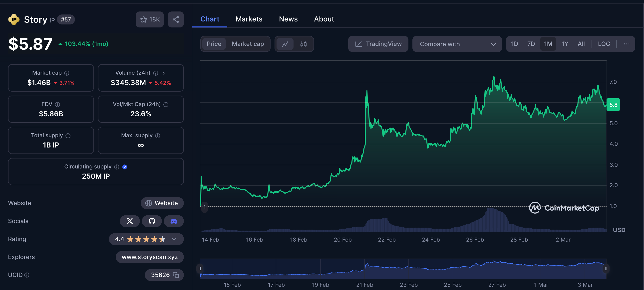Click the mini range navigator chart

tap(403, 269)
